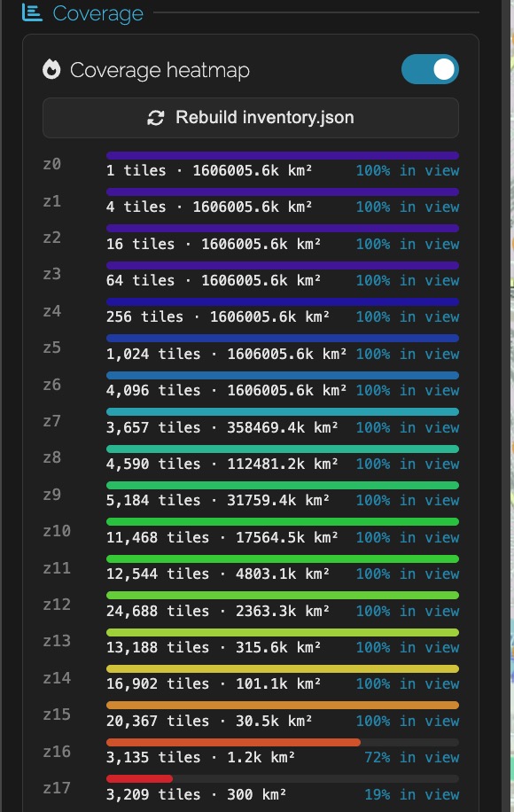Click the Coverage section chart icon
This screenshot has width=514, height=812.
point(32,12)
